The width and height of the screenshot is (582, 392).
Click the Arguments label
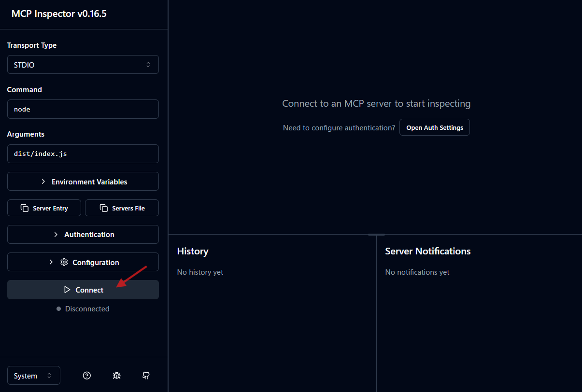tap(26, 134)
